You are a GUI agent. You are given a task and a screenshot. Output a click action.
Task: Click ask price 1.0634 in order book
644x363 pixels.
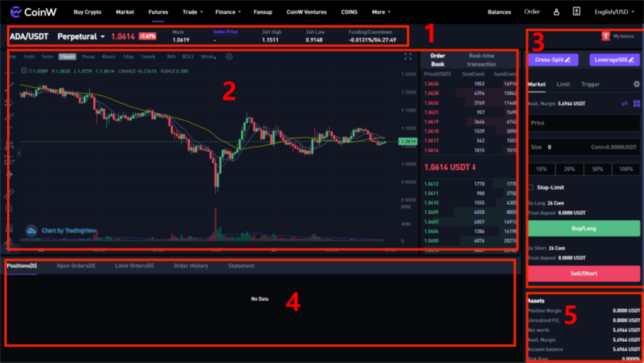(x=431, y=84)
